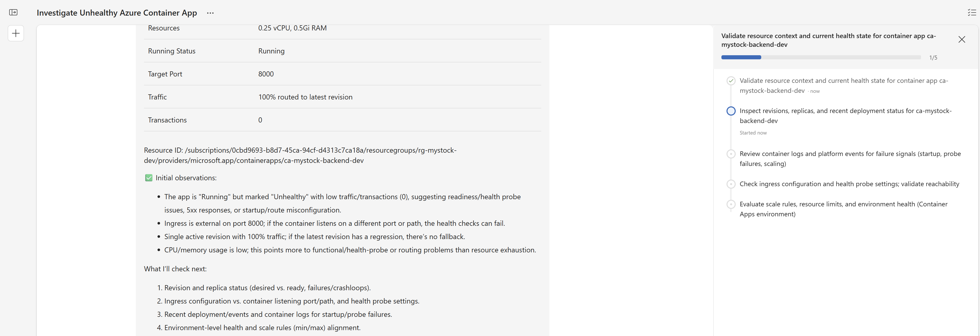
Task: Toggle the sidebar panel icon
Action: click(13, 13)
